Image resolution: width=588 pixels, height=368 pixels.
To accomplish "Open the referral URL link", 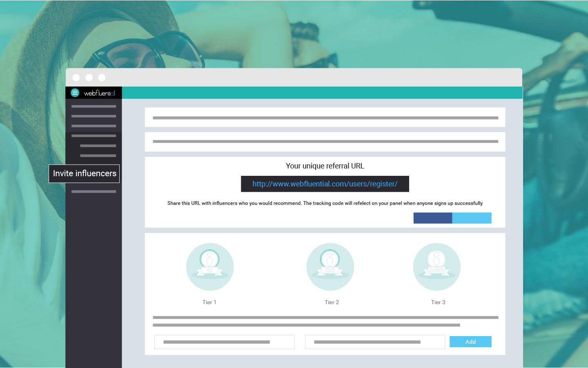I will point(325,184).
